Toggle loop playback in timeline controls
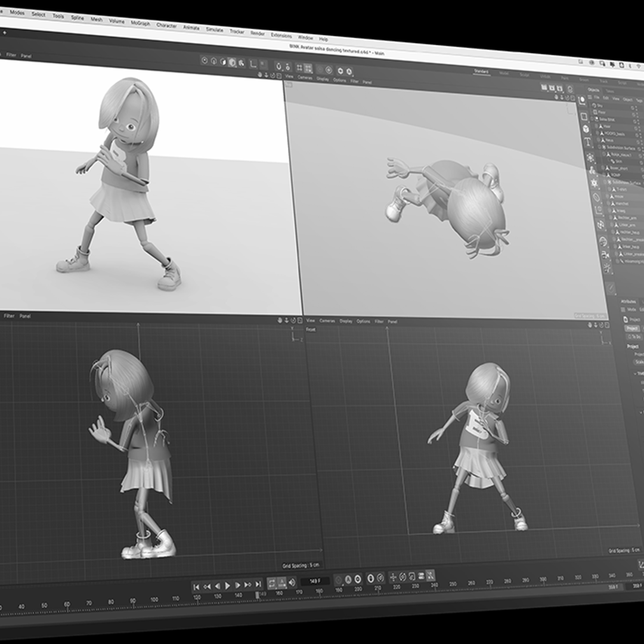 271,583
